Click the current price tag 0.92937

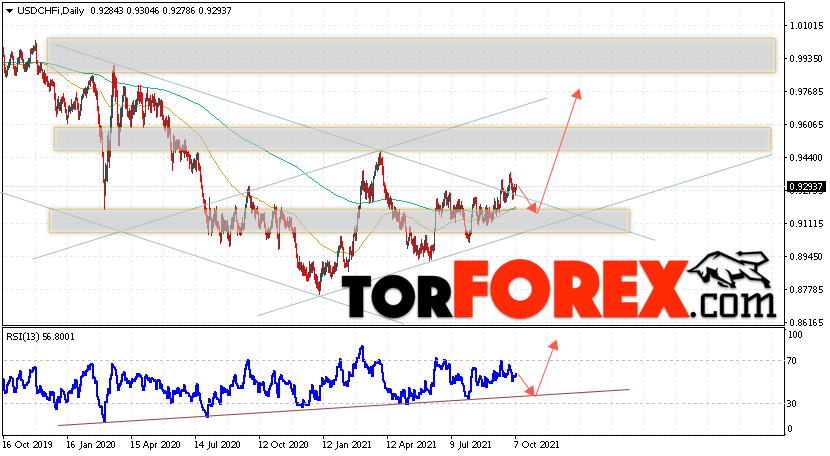coord(806,187)
